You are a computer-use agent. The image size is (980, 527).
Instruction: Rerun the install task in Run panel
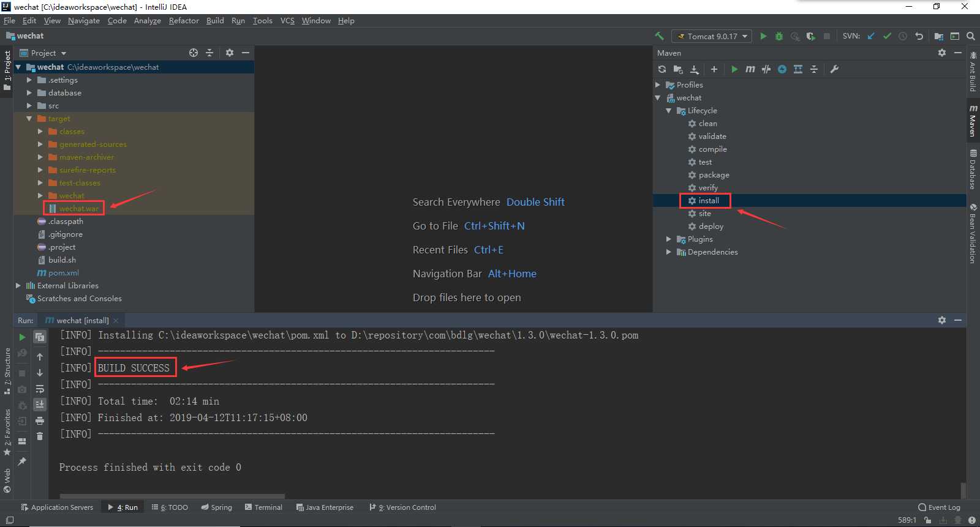point(23,337)
